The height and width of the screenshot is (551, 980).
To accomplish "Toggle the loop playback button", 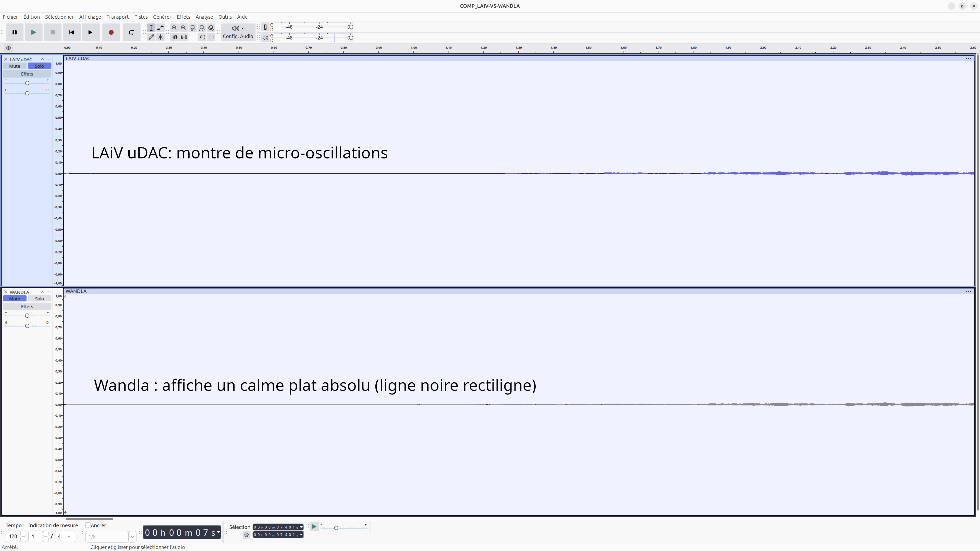I will click(132, 32).
